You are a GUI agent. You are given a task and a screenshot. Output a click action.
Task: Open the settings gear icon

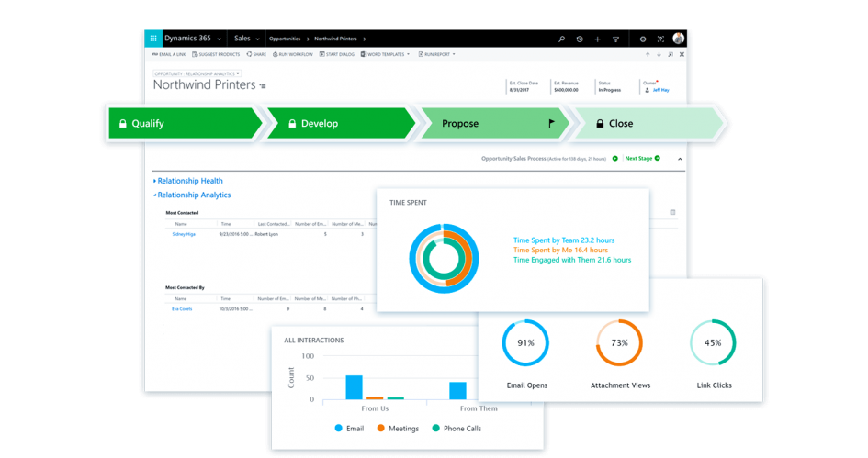point(643,39)
